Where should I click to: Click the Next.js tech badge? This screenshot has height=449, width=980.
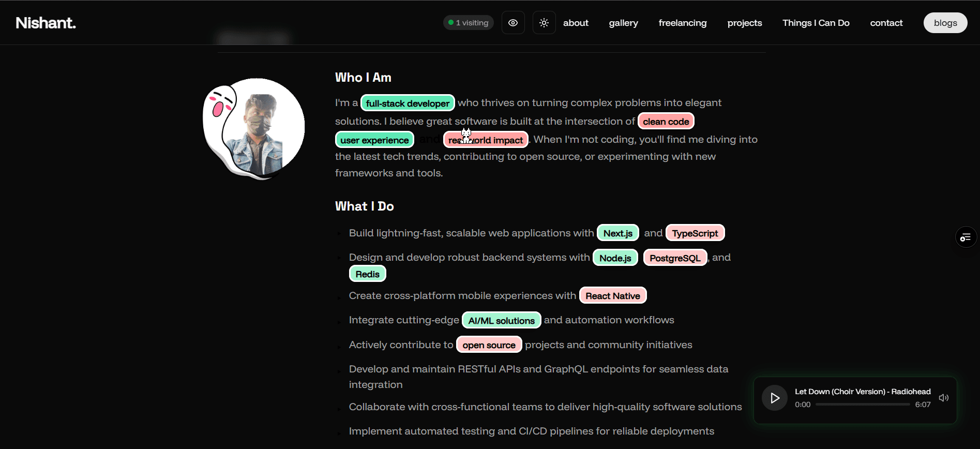click(617, 233)
